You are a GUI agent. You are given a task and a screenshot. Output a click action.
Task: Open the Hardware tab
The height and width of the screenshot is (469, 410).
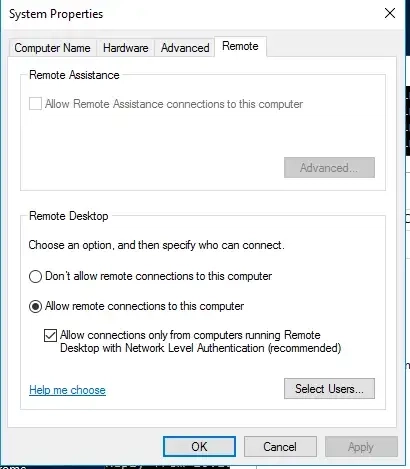[126, 48]
